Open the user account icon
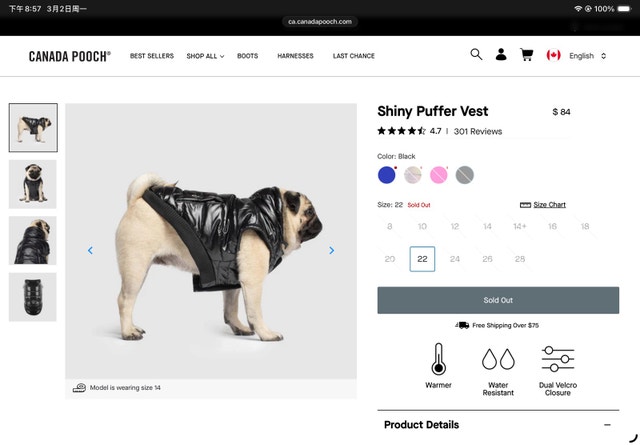The height and width of the screenshot is (445, 640). tap(501, 54)
